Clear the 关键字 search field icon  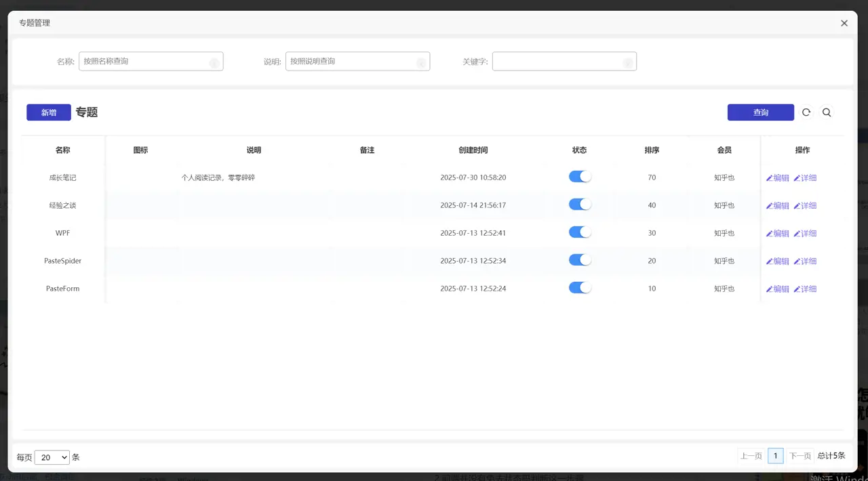click(x=627, y=63)
